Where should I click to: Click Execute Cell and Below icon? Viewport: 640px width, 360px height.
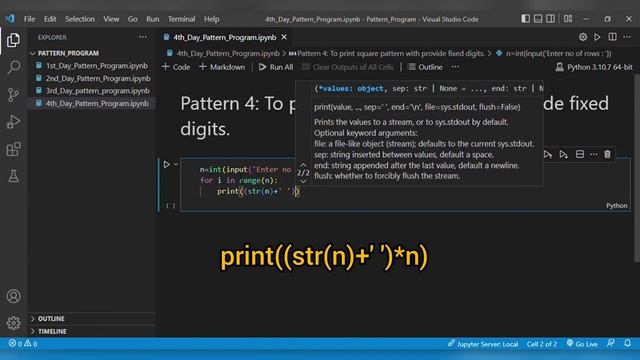[564, 154]
